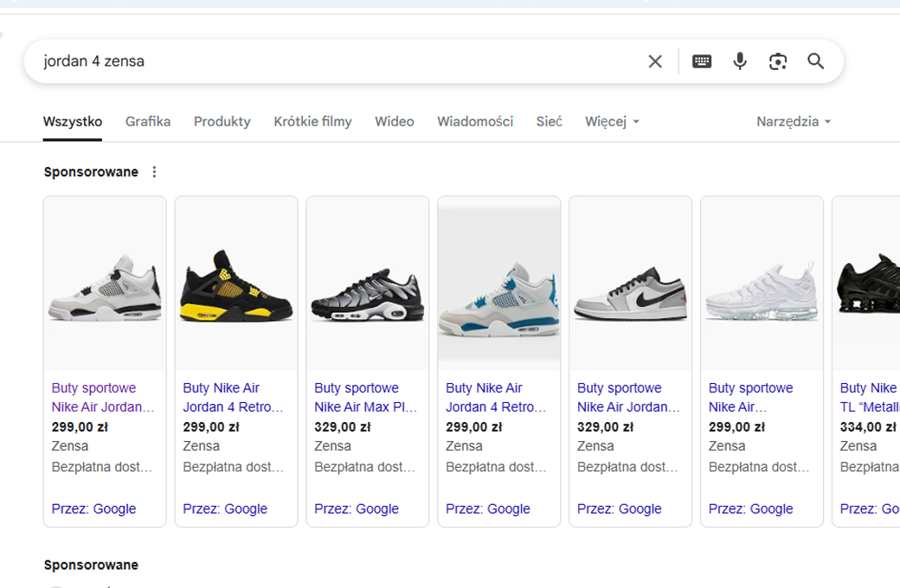This screenshot has height=588, width=900.
Task: Click the Zensa seller name on the first card
Action: click(70, 446)
